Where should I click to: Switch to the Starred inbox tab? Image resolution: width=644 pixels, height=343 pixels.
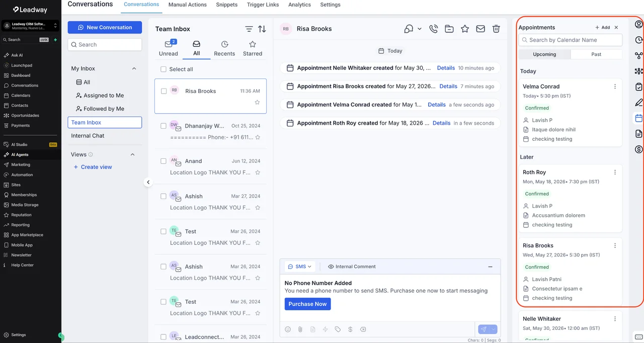[253, 49]
